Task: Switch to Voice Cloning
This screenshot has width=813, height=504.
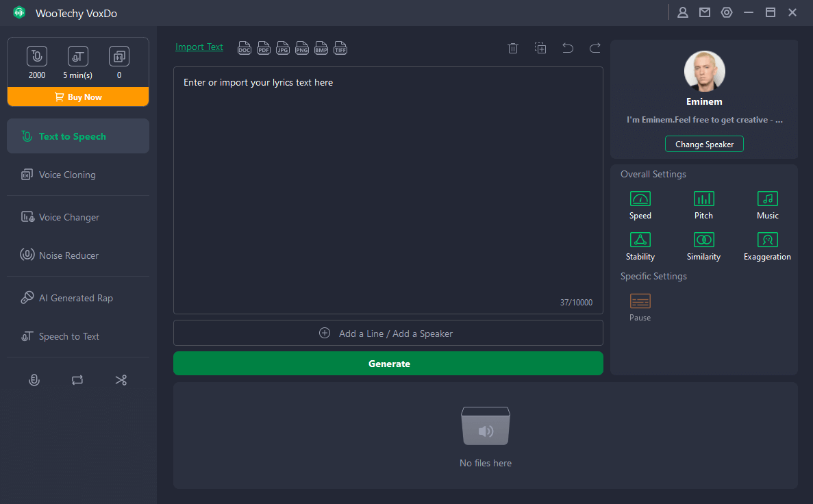Action: pyautogui.click(x=67, y=175)
